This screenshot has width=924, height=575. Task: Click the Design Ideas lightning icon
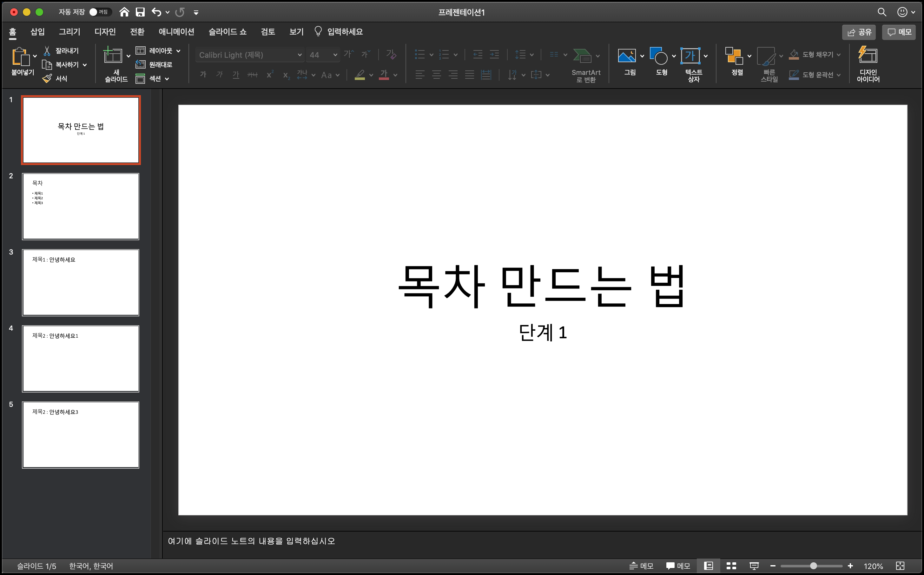tap(868, 56)
